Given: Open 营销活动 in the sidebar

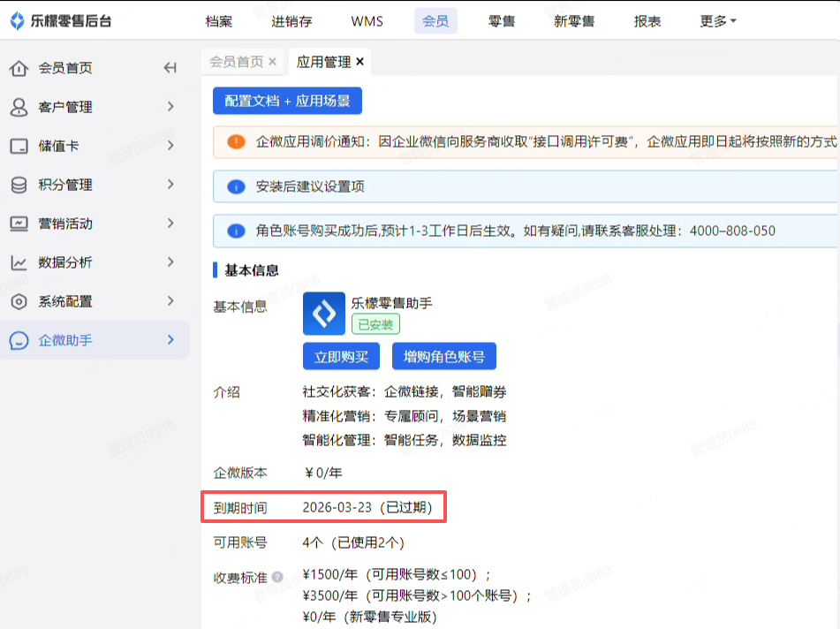Looking at the screenshot, I should [65, 224].
